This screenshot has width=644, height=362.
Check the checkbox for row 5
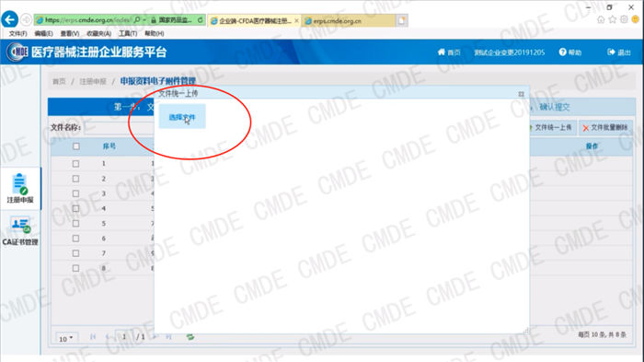tap(76, 223)
